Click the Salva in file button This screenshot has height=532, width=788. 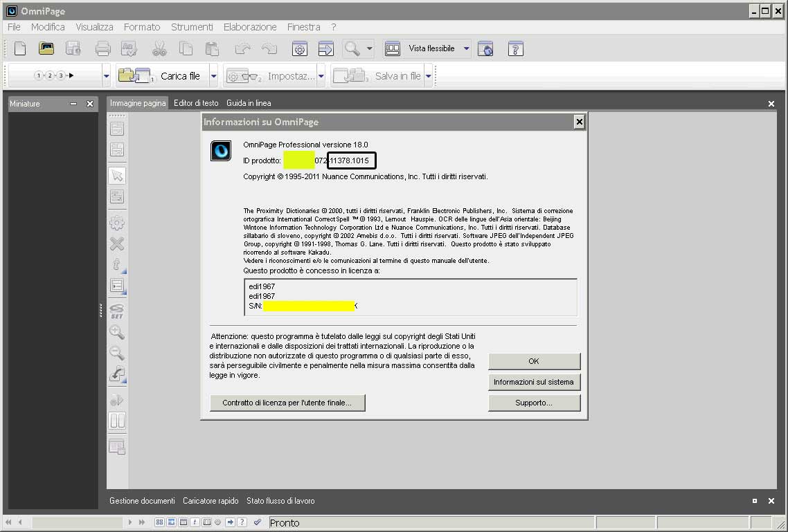377,76
